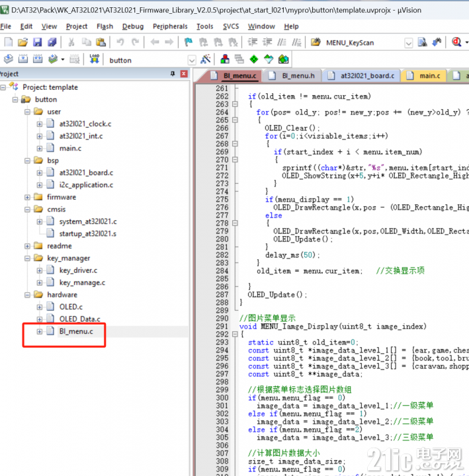Click the Save All icon
Screen dimensions: 469x476
[52, 42]
